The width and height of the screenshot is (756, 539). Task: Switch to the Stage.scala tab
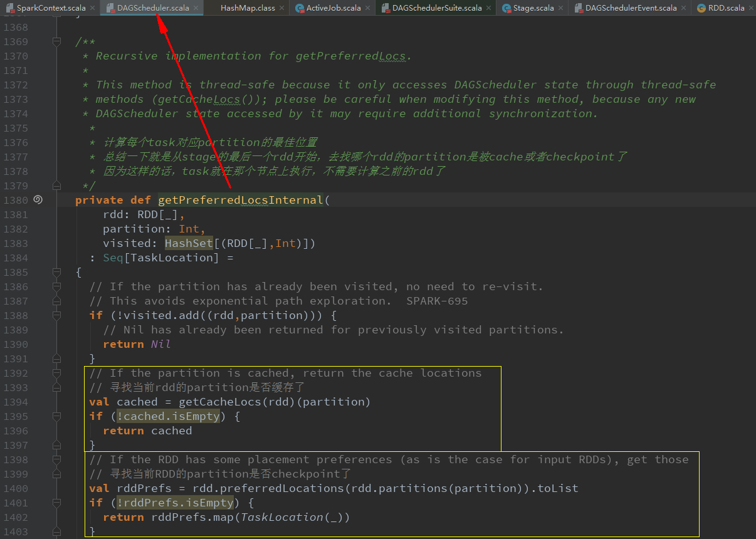[533, 8]
